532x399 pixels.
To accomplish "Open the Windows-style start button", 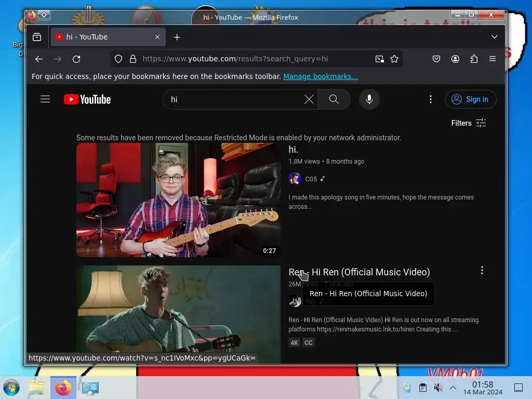I will click(11, 388).
